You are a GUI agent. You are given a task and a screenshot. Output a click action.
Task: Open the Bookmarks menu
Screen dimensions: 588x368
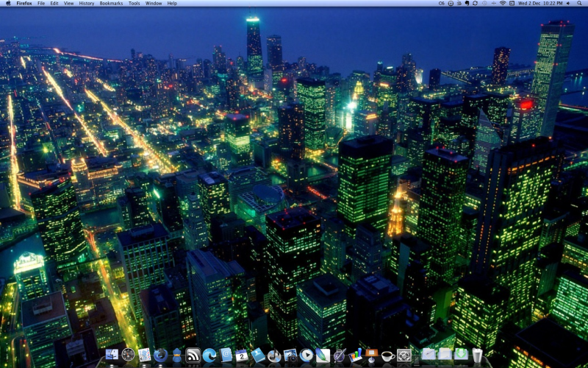coord(112,3)
